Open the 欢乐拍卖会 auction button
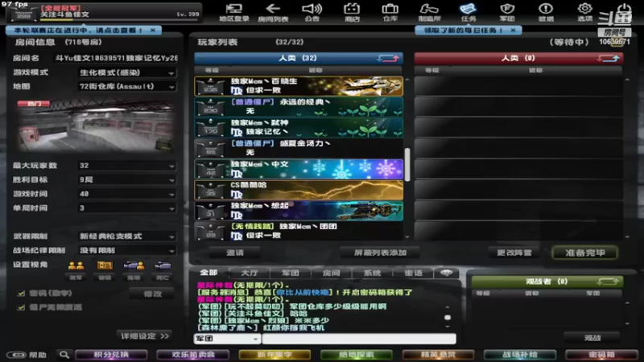 (193, 355)
